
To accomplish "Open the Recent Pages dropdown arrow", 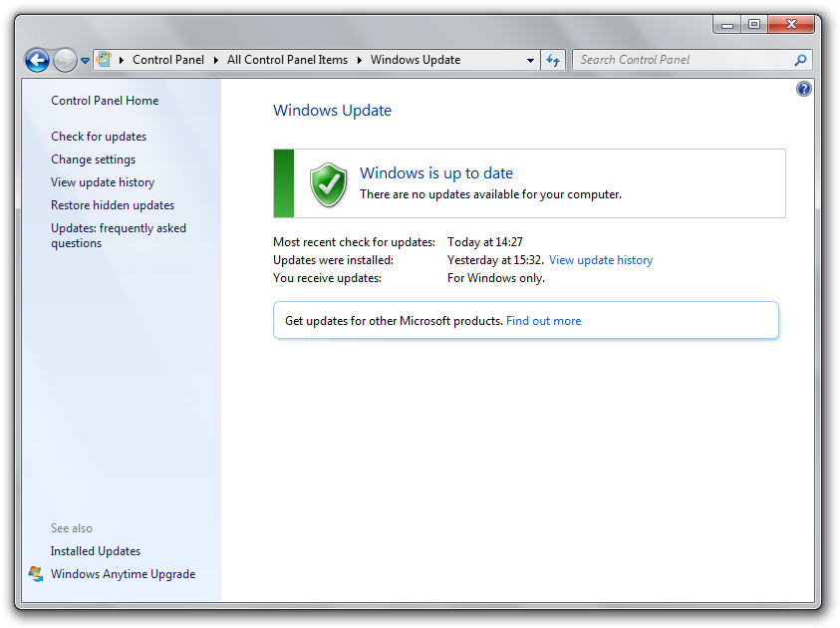I will 85,61.
